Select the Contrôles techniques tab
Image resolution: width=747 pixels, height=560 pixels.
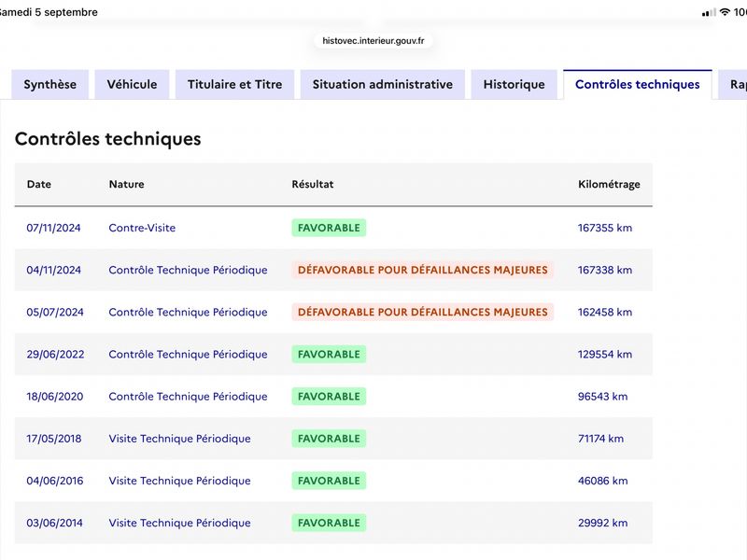638,84
